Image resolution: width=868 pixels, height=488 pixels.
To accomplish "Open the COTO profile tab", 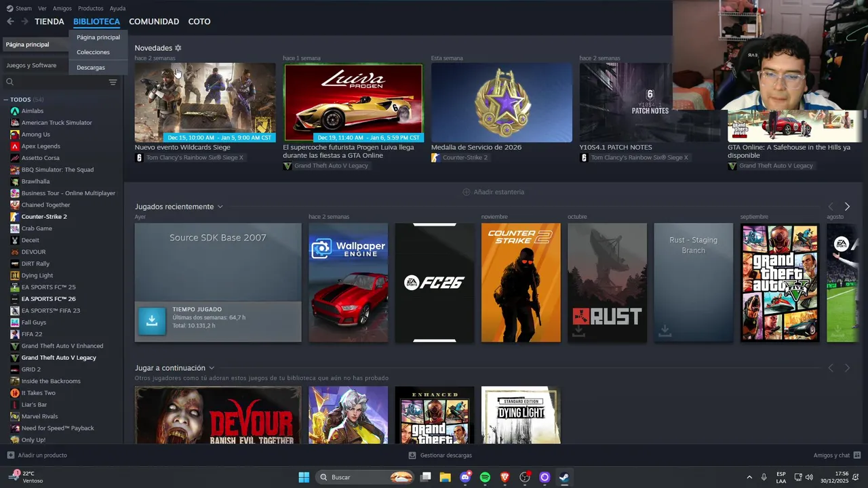I will (x=199, y=22).
